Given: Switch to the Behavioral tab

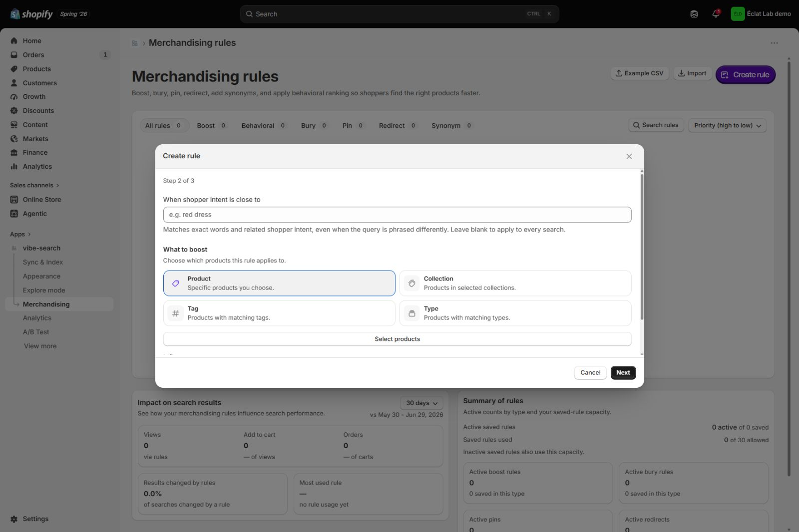Looking at the screenshot, I should tap(264, 126).
